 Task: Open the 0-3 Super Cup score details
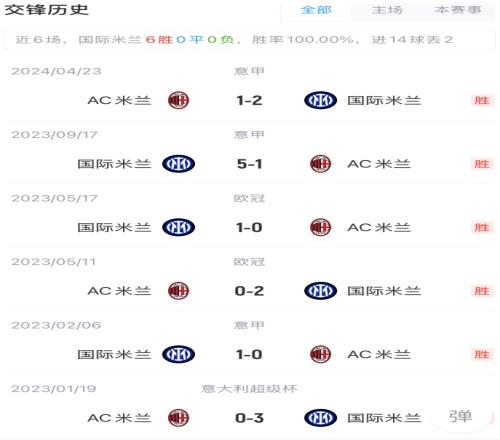coord(249,418)
